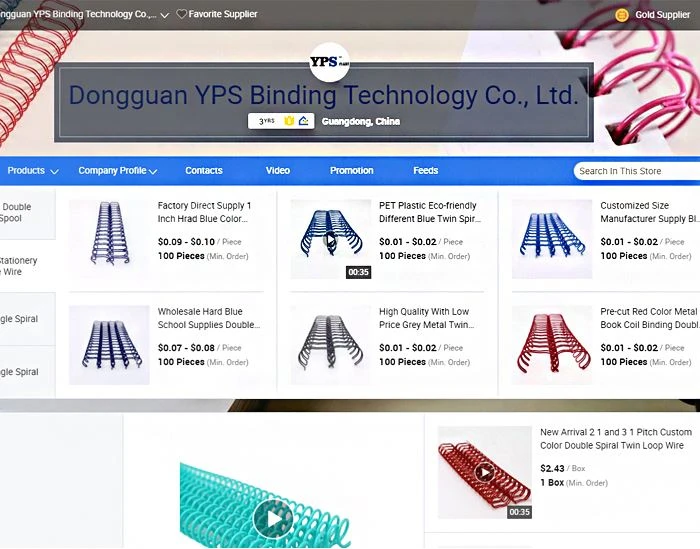Screen dimensions: 700x549
Task: Click the $0.09 - $0.10 price
Action: point(186,242)
